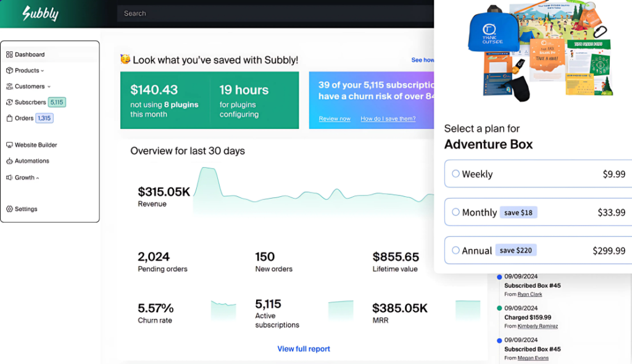Click the 5,115 Active subscriptions value

268,304
